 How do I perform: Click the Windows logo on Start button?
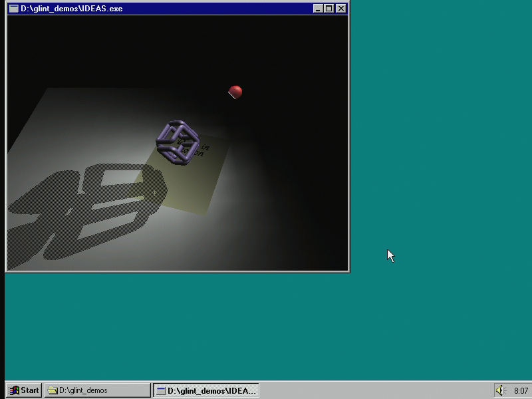pos(13,390)
